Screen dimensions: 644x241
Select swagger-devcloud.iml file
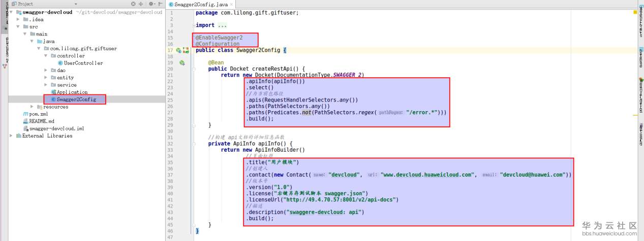click(56, 129)
